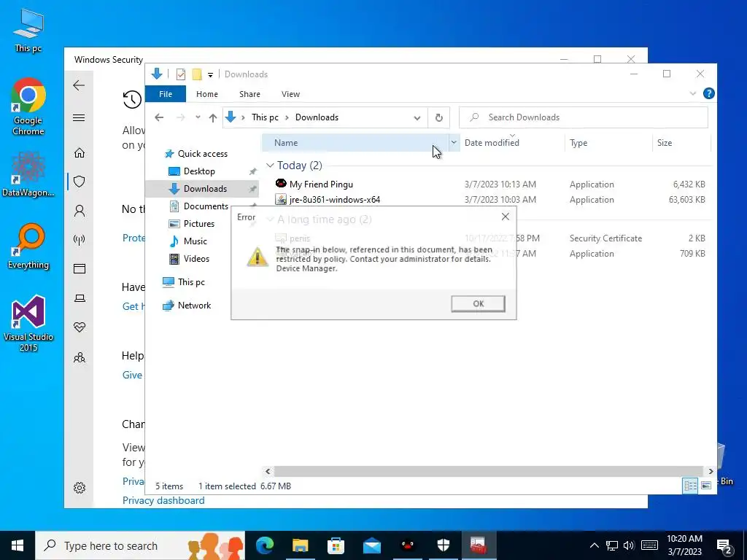Open the View ribbon tab
This screenshot has height=560, width=747.
(x=290, y=94)
